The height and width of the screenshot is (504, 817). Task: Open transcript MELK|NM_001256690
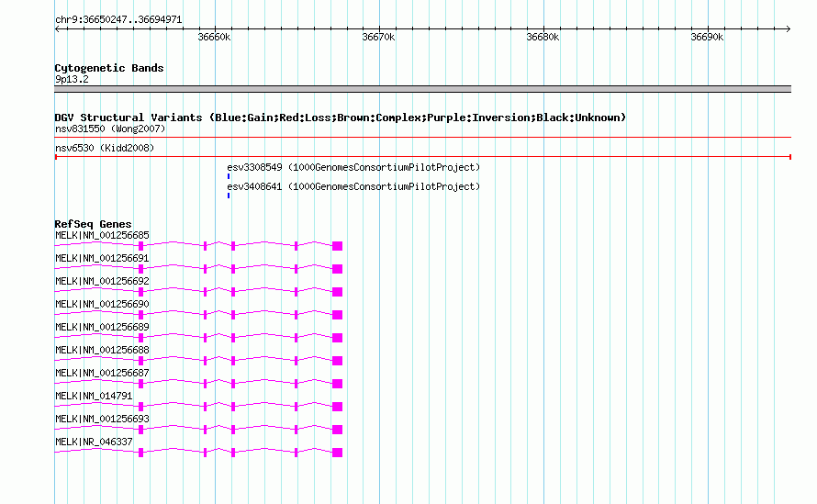pos(102,305)
